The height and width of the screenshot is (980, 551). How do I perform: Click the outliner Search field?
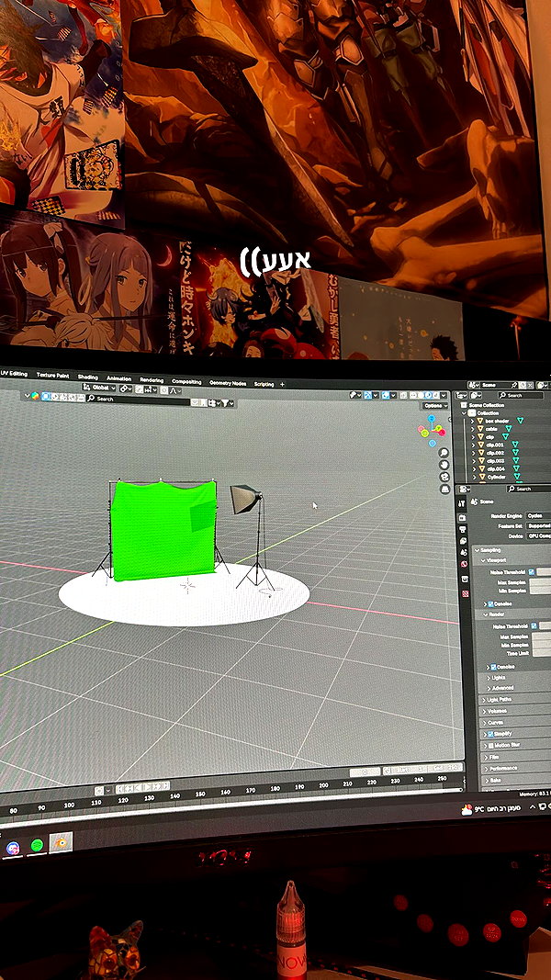tap(520, 395)
